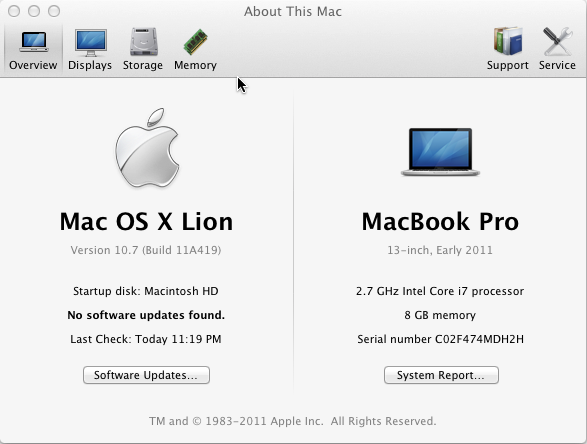
Task: Open the Support books icon
Action: tap(508, 41)
